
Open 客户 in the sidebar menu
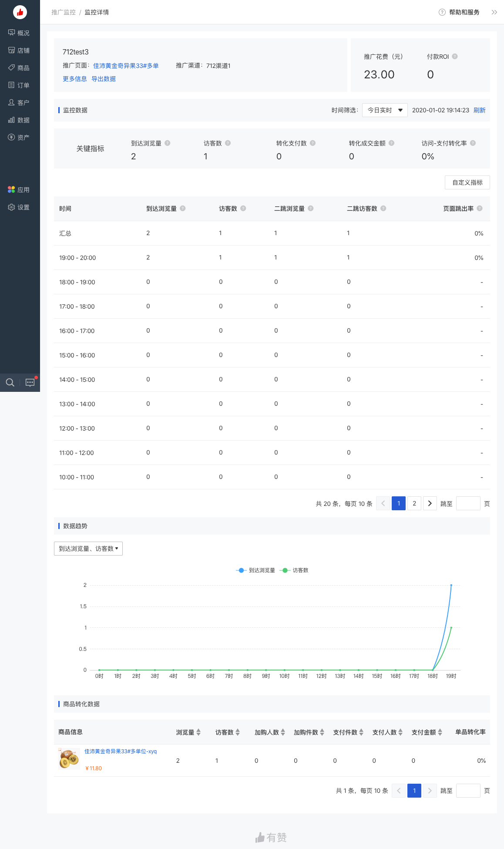coord(20,102)
